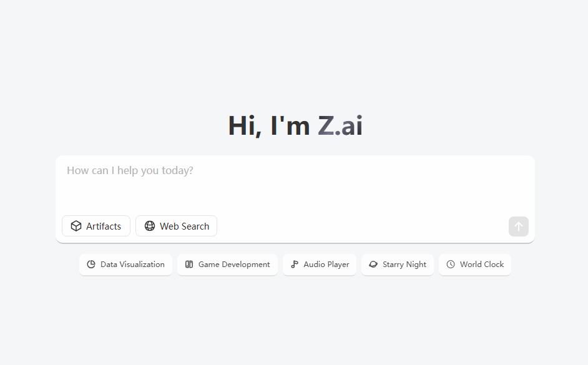Click the cube icon beside Artifacts
Screen dimensions: 588x365
tap(76, 226)
